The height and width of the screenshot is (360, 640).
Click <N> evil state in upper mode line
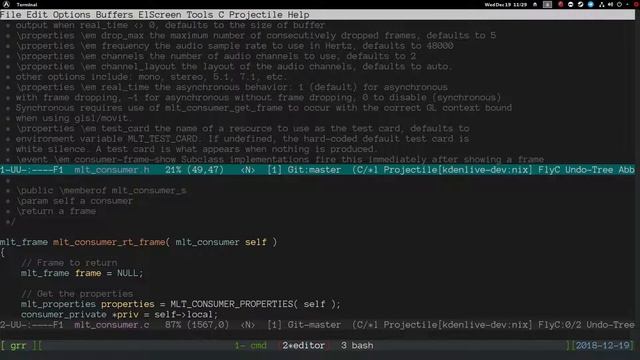(x=248, y=170)
